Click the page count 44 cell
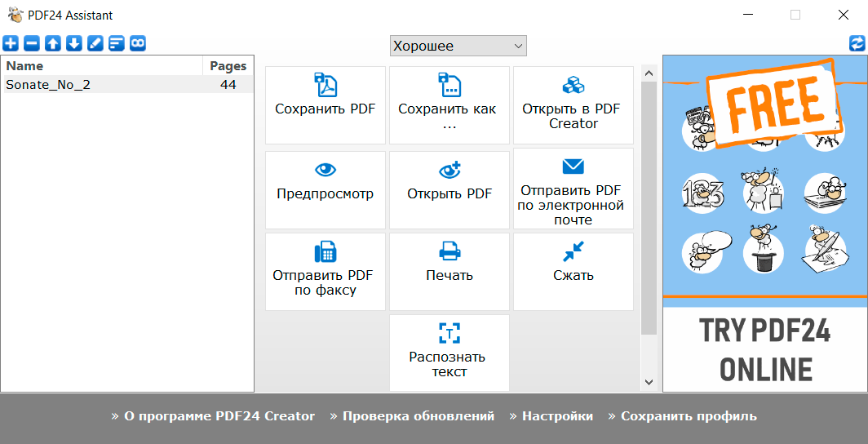 pos(228,85)
